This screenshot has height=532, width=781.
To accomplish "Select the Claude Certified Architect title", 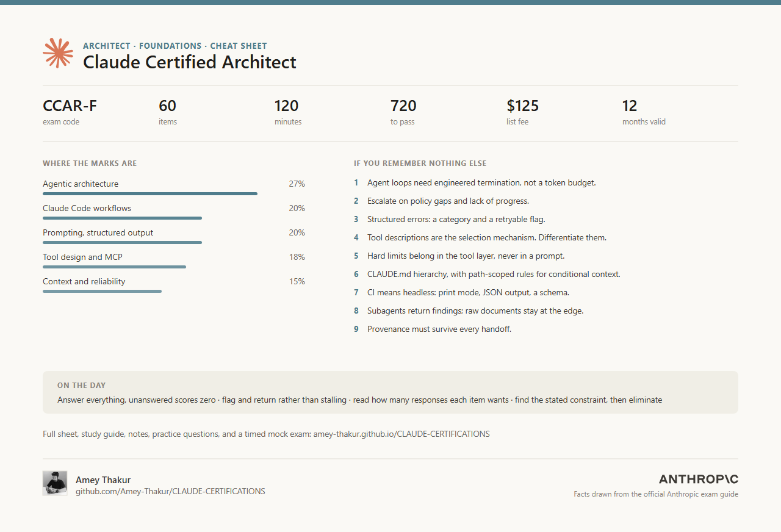I will (190, 62).
